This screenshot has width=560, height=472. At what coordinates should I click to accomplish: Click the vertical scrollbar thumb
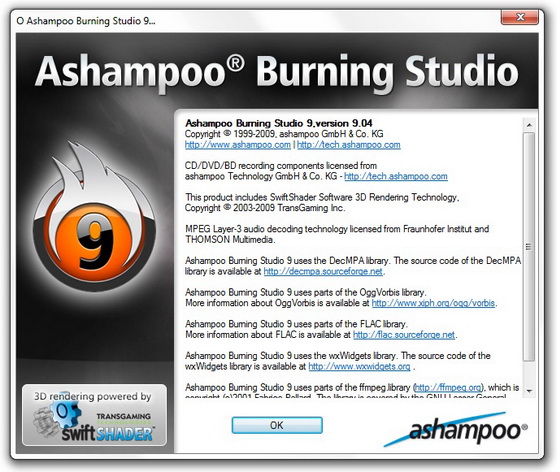click(529, 247)
